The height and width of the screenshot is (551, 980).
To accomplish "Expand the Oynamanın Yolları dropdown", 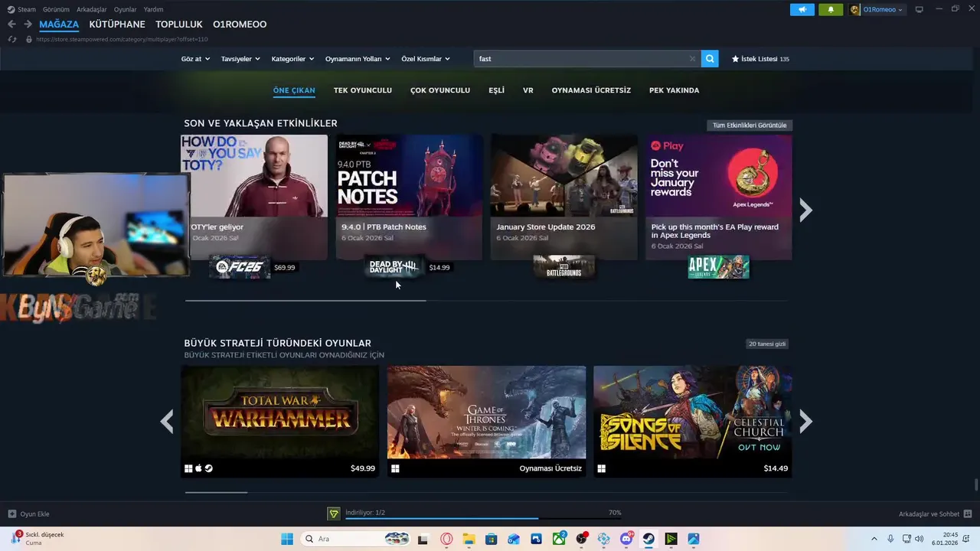I will (x=358, y=59).
